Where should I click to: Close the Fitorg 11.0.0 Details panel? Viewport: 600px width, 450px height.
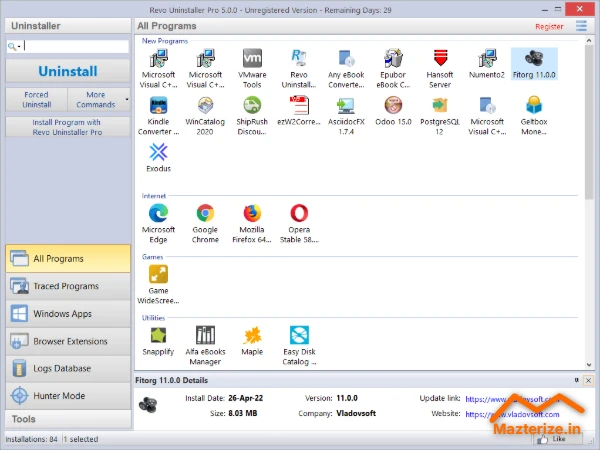[589, 380]
